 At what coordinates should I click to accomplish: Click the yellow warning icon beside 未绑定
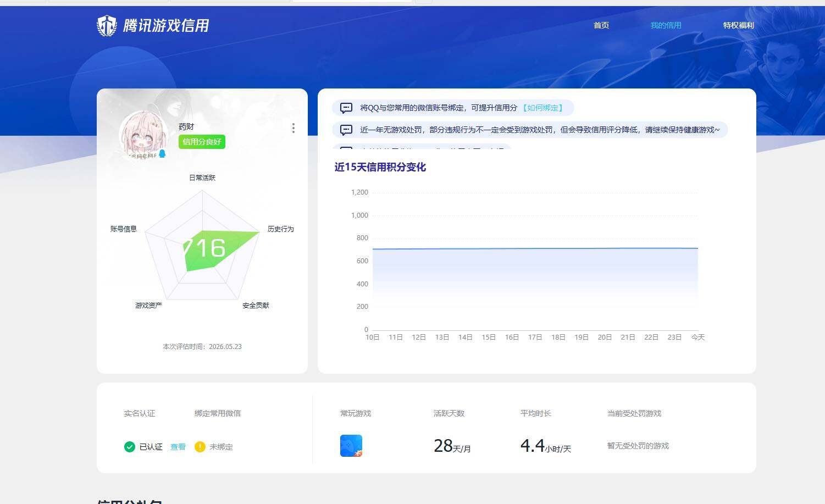tap(200, 447)
